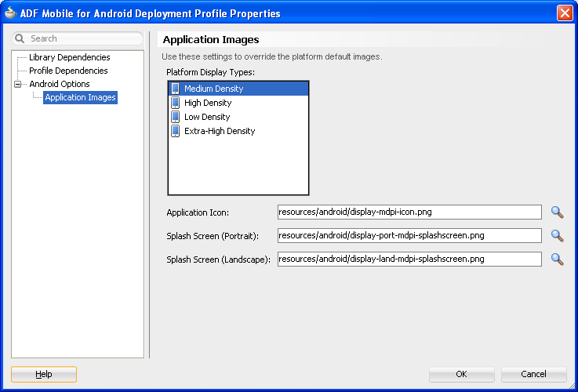
Task: Click the Extra-High Density phone icon
Action: click(176, 131)
